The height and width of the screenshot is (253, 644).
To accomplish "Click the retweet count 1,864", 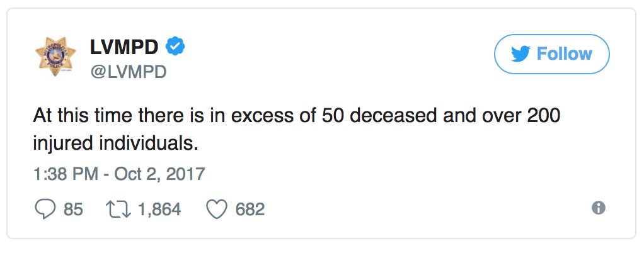I will click(x=159, y=209).
